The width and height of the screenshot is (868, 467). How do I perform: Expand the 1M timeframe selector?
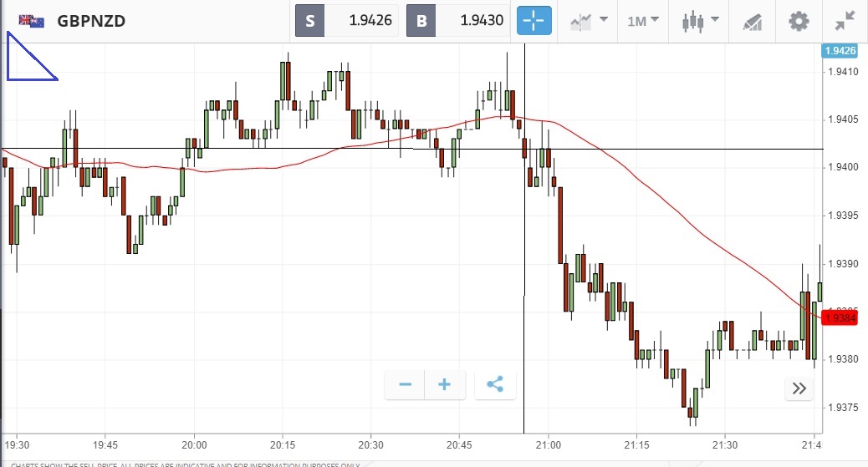click(x=642, y=21)
